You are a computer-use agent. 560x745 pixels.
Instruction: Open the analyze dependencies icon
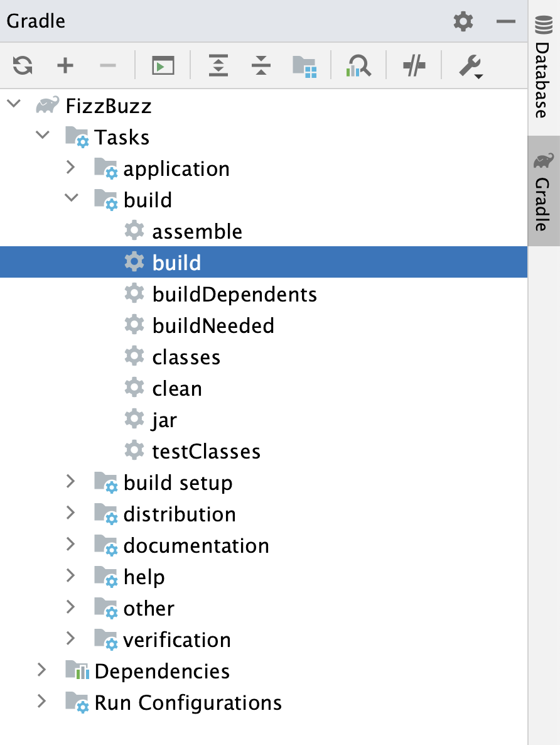[x=358, y=65]
